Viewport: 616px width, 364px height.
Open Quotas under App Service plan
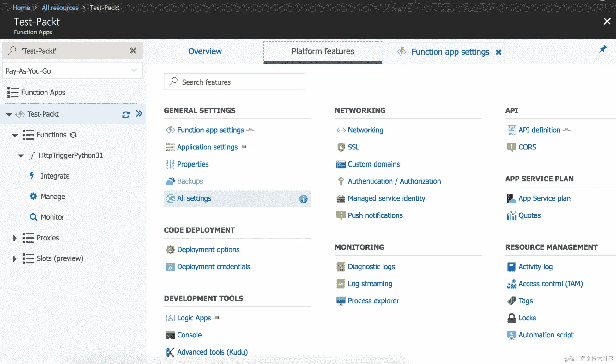(x=529, y=215)
